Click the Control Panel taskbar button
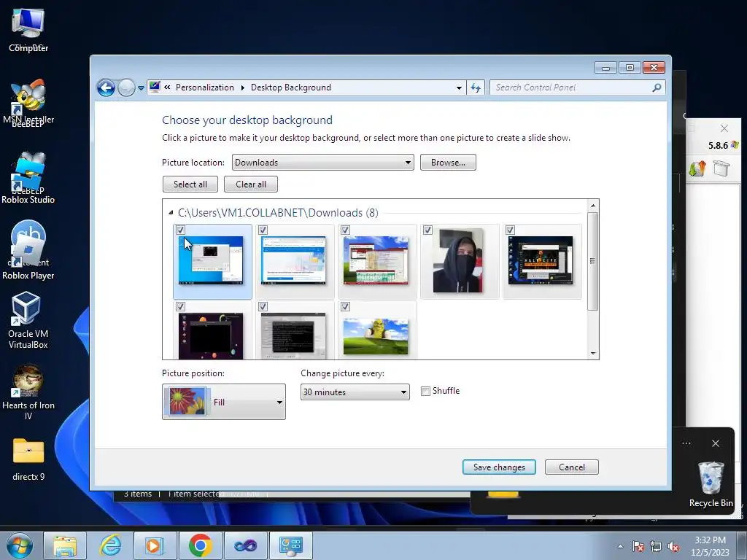This screenshot has width=747, height=560. click(291, 545)
